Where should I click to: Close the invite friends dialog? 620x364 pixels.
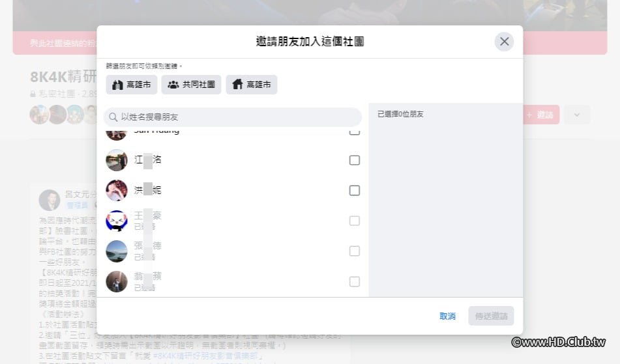[x=504, y=42]
